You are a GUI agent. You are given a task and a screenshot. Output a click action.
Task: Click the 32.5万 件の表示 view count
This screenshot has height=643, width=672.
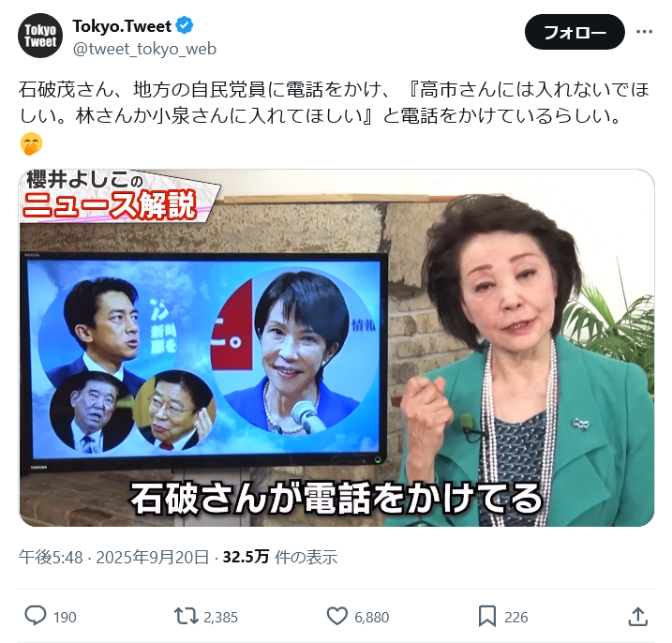coord(280,557)
